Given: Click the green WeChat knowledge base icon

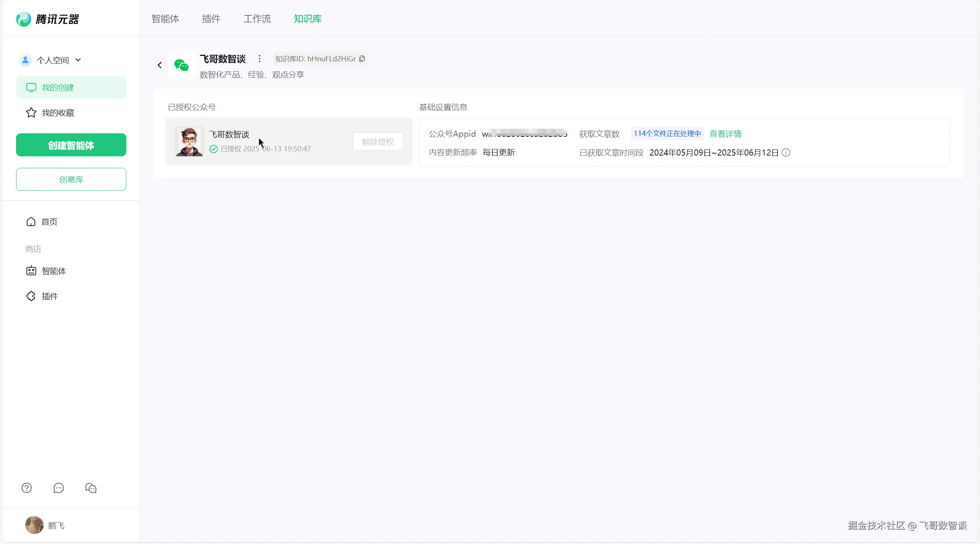Looking at the screenshot, I should point(181,65).
